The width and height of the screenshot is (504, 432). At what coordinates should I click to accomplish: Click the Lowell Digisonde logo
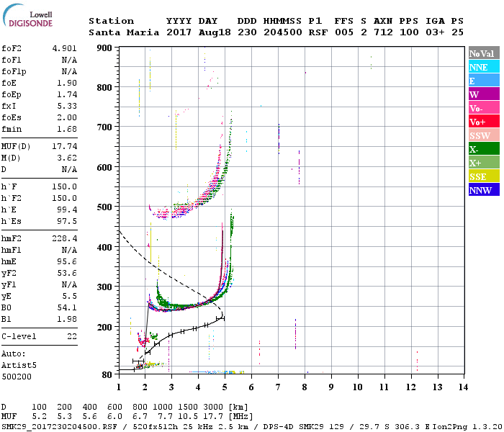point(27,15)
